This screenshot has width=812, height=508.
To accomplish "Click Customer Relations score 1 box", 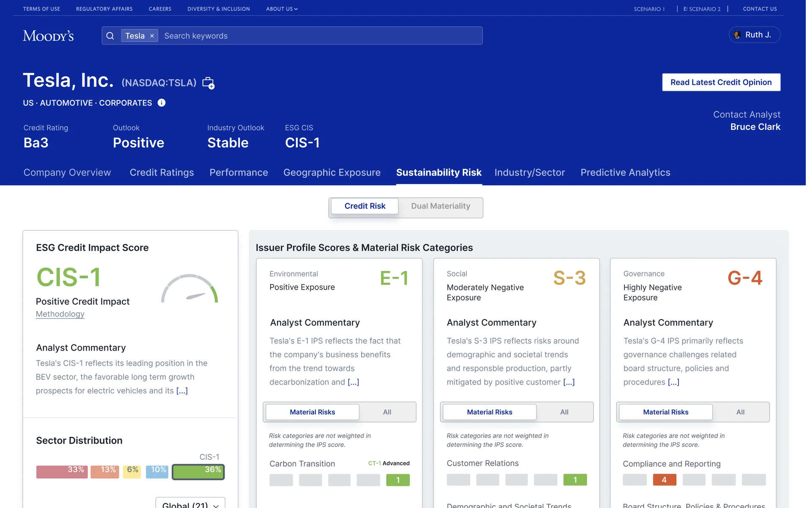I will click(x=575, y=480).
